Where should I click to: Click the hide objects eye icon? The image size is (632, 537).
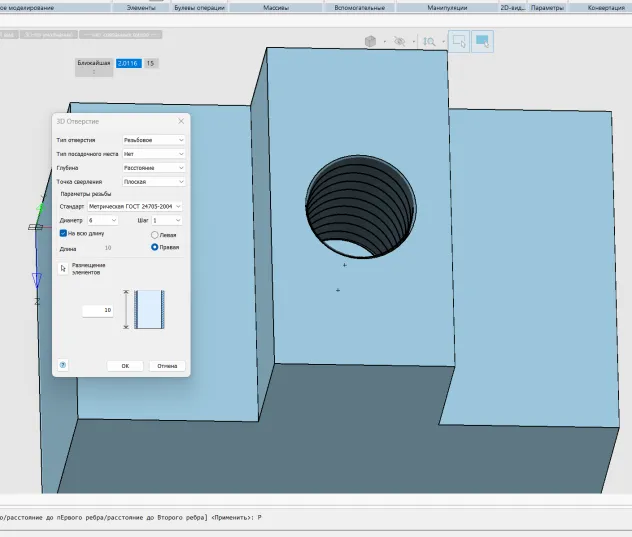click(400, 41)
